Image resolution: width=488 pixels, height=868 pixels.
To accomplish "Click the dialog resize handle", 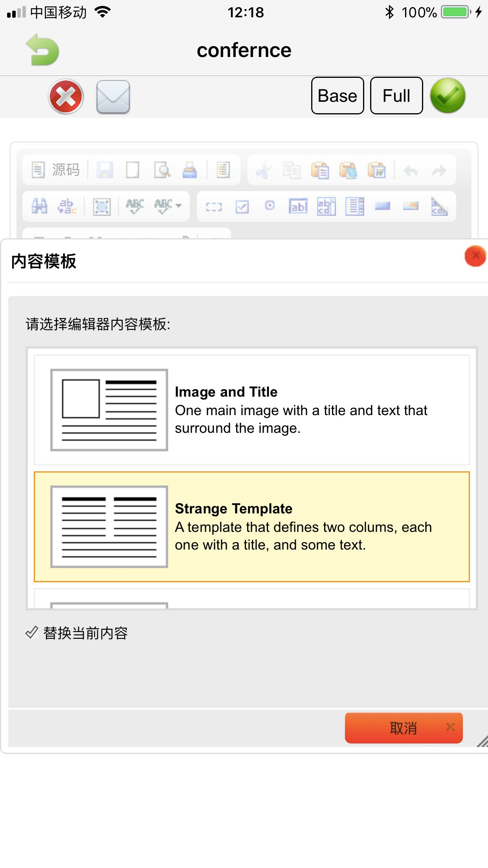I will click(482, 741).
